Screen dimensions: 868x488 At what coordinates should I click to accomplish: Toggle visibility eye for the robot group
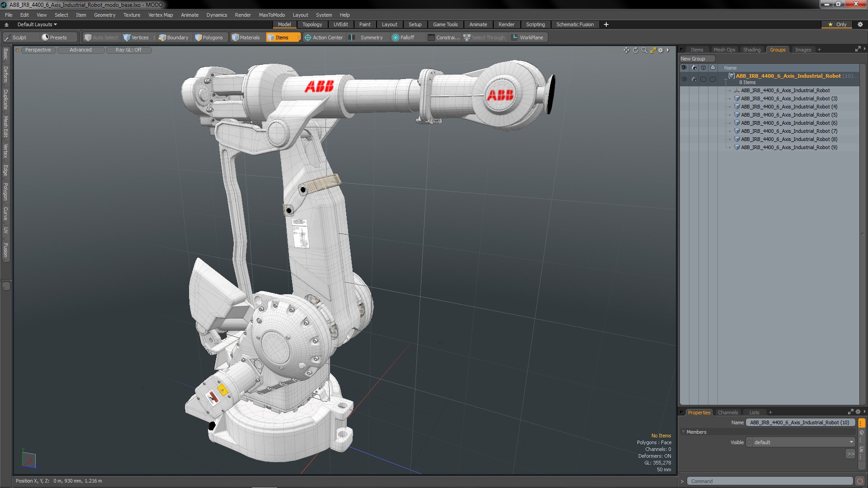[x=684, y=79]
